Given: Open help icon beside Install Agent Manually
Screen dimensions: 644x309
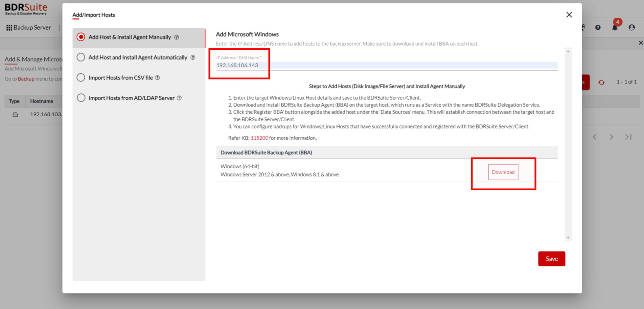Looking at the screenshot, I should pyautogui.click(x=177, y=37).
